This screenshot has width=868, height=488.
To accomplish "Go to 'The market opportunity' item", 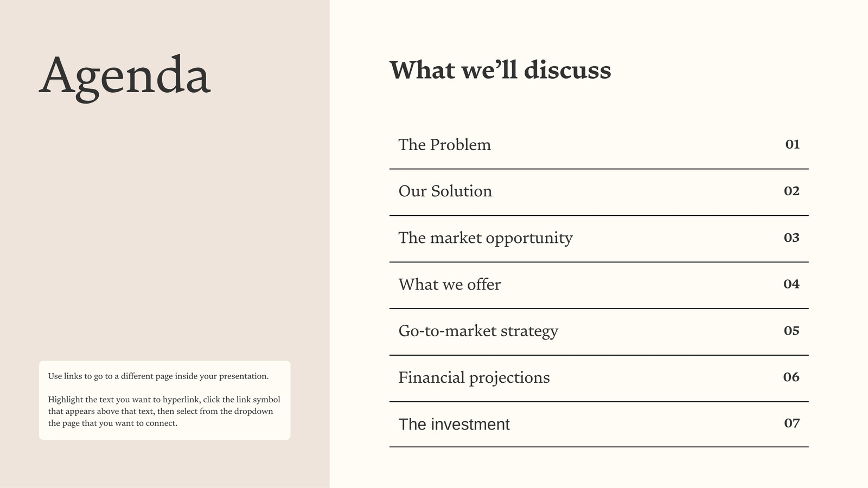I will 486,238.
